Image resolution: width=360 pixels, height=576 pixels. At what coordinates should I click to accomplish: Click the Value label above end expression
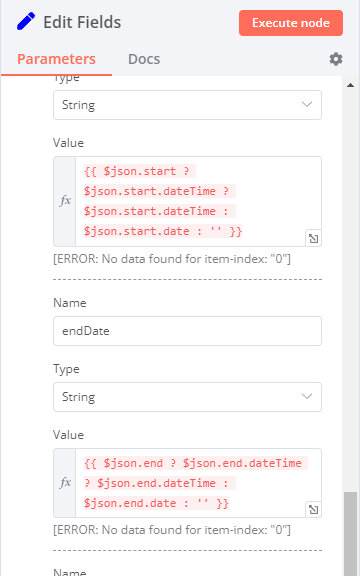pyautogui.click(x=68, y=435)
